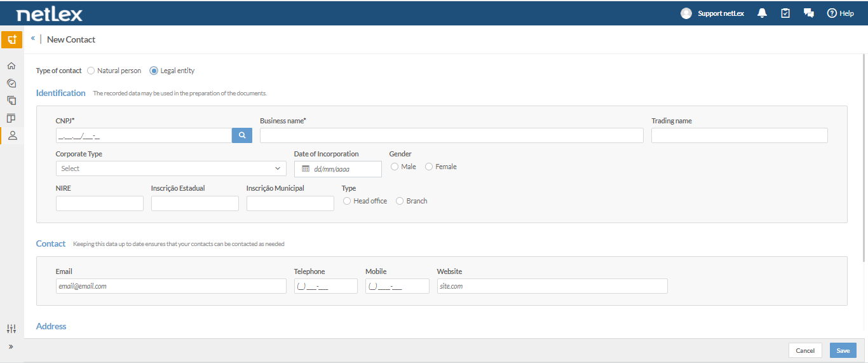
Task: Focus the Trading name field
Action: 740,135
